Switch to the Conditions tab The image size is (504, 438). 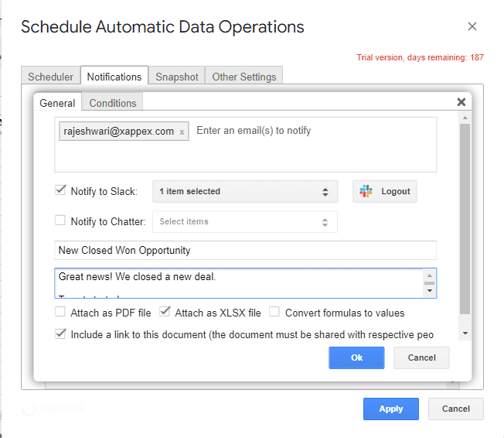[x=113, y=103]
